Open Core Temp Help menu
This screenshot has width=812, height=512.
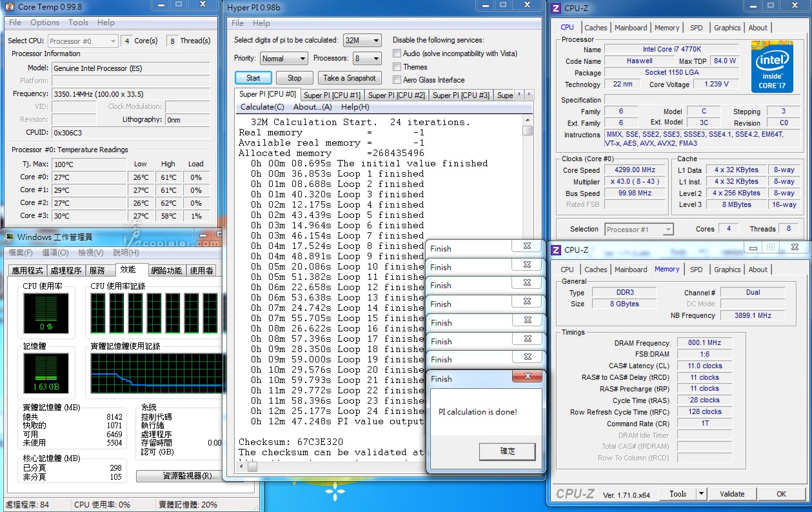click(x=106, y=23)
